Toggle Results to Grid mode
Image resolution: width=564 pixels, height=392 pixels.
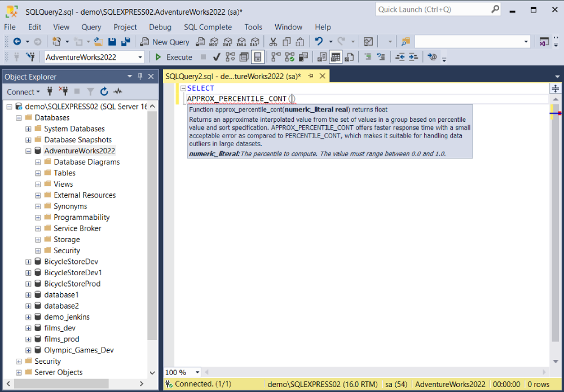336,57
